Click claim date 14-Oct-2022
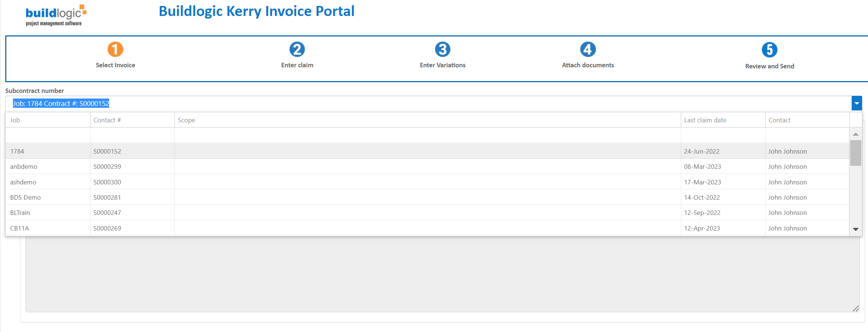 (702, 197)
